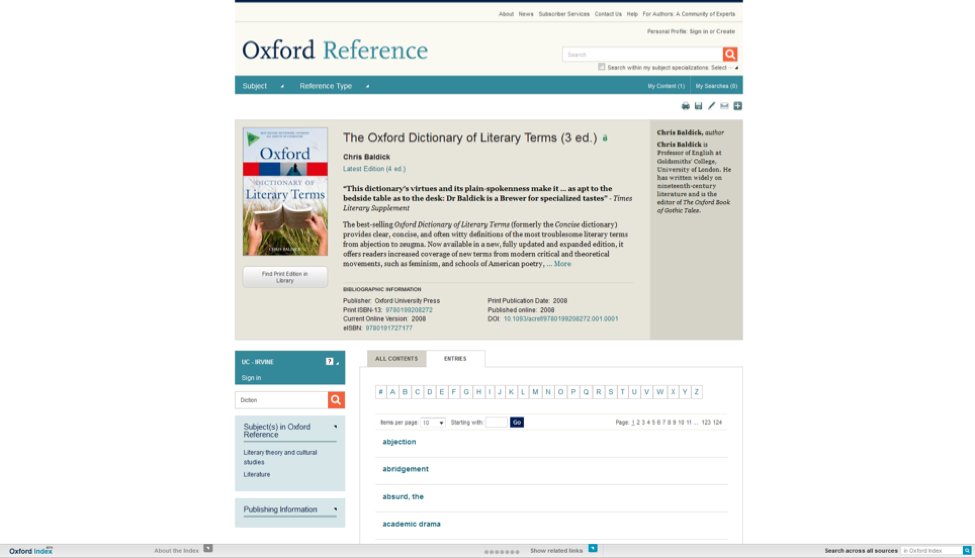Click the Print ISBN-13 9780199208272 link
This screenshot has height=558, width=975.
pyautogui.click(x=409, y=310)
